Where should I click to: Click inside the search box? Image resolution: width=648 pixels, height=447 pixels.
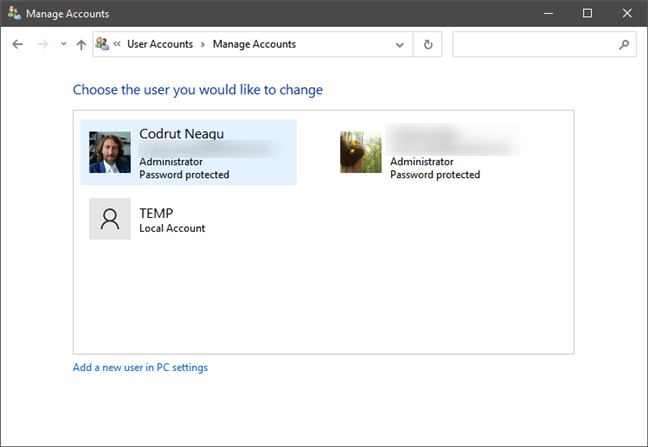click(533, 45)
